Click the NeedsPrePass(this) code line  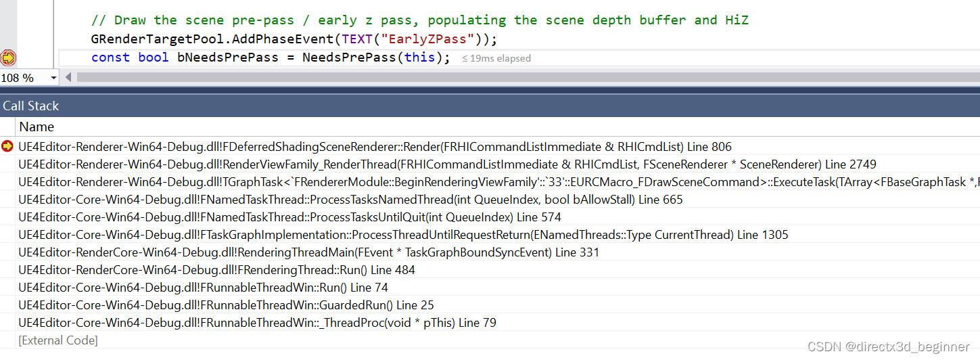(271, 58)
